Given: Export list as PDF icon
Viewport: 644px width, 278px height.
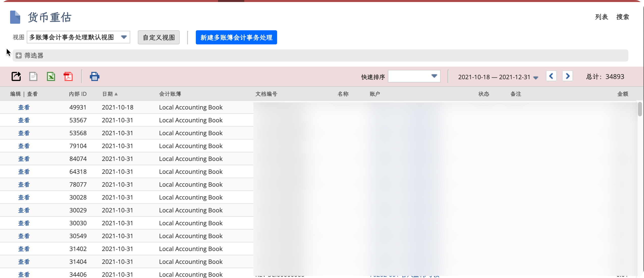Looking at the screenshot, I should coord(68,76).
